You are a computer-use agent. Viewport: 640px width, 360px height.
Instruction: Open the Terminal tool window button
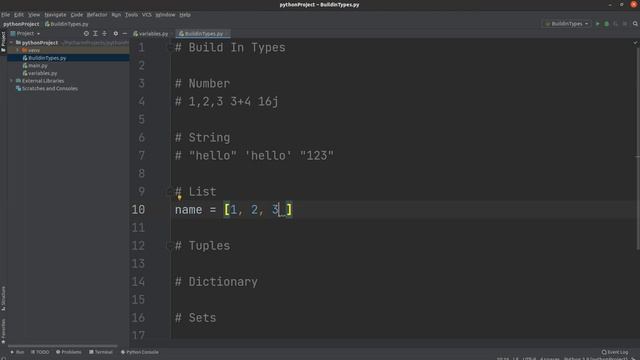pos(101,352)
